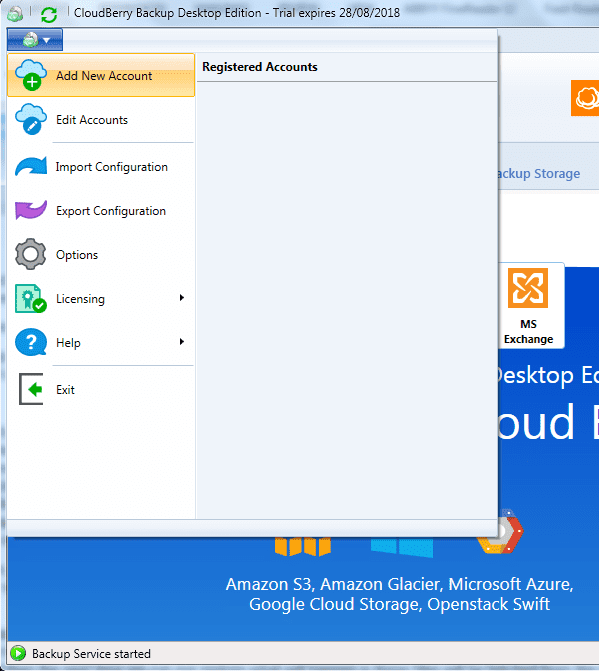Click the green arrow Exit icon
Viewport: 599px width, 671px height.
pyautogui.click(x=31, y=389)
